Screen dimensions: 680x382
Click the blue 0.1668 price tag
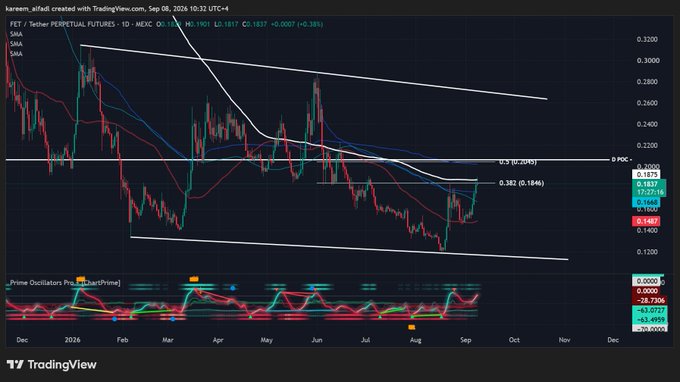click(647, 202)
